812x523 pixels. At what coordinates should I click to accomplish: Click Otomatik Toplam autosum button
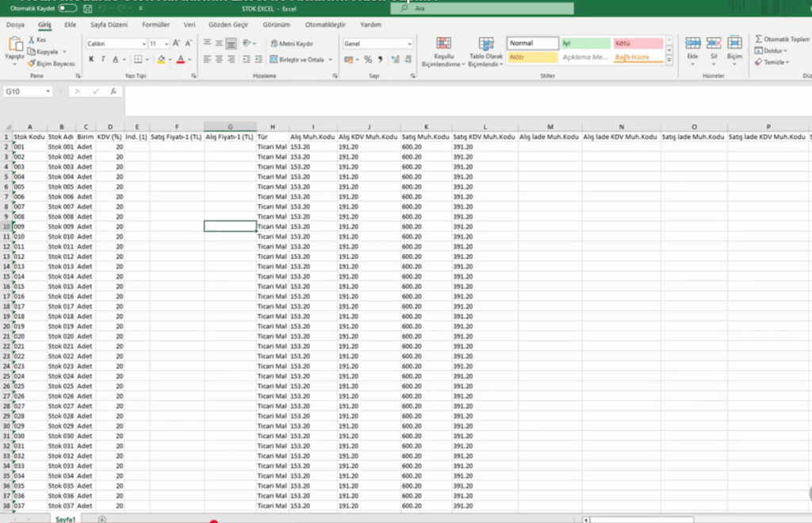pyautogui.click(x=782, y=39)
